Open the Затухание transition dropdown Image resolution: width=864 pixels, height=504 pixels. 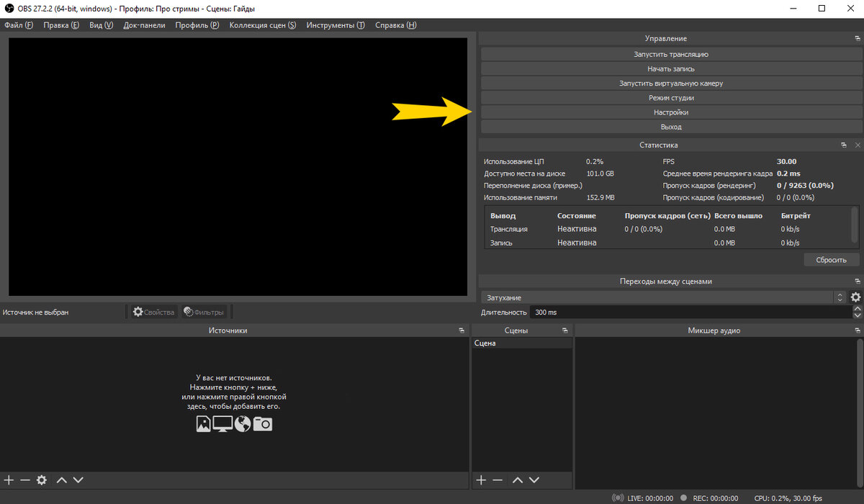(x=663, y=297)
